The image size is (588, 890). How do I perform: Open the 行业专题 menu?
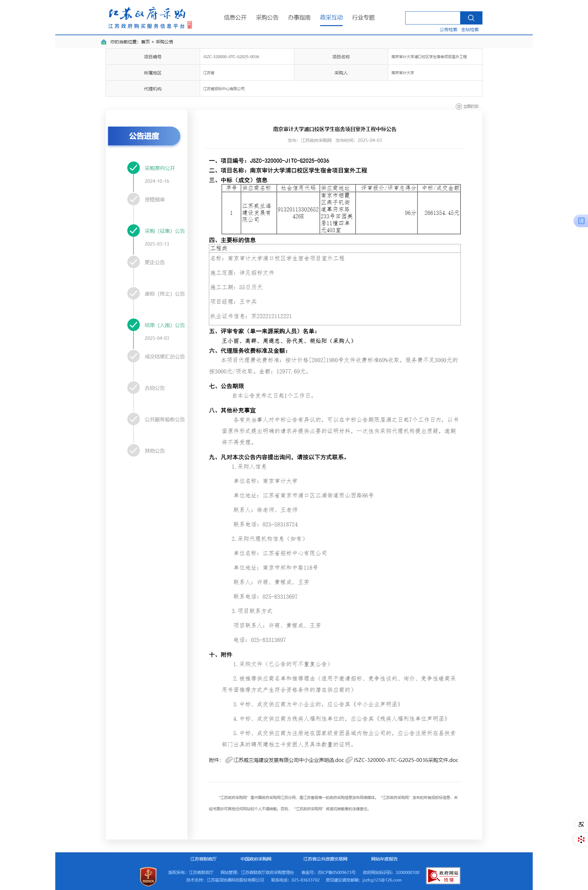pos(363,18)
